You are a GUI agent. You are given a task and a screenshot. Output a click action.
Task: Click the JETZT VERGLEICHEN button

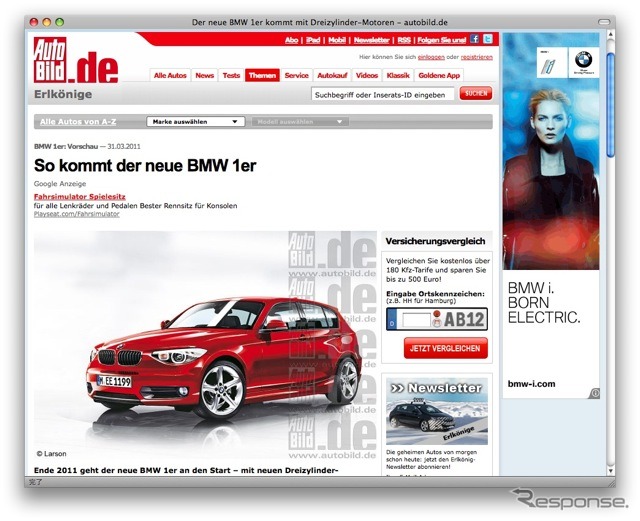(446, 348)
